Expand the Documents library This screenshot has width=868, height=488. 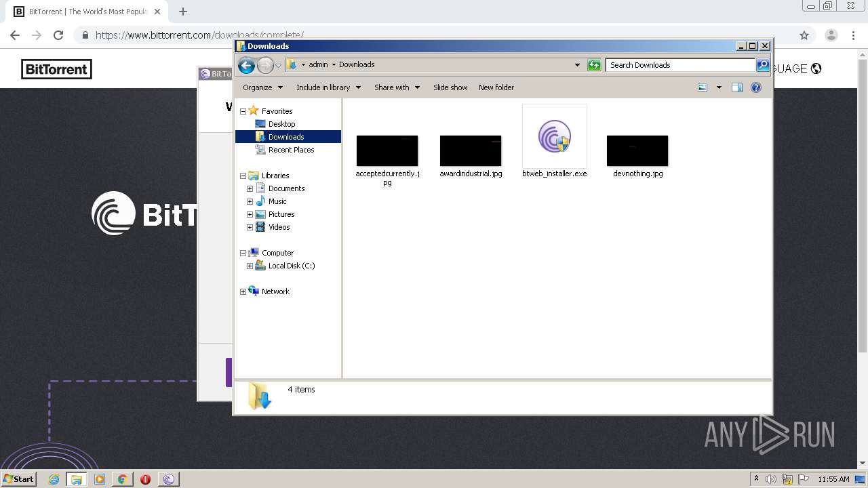pyautogui.click(x=250, y=188)
